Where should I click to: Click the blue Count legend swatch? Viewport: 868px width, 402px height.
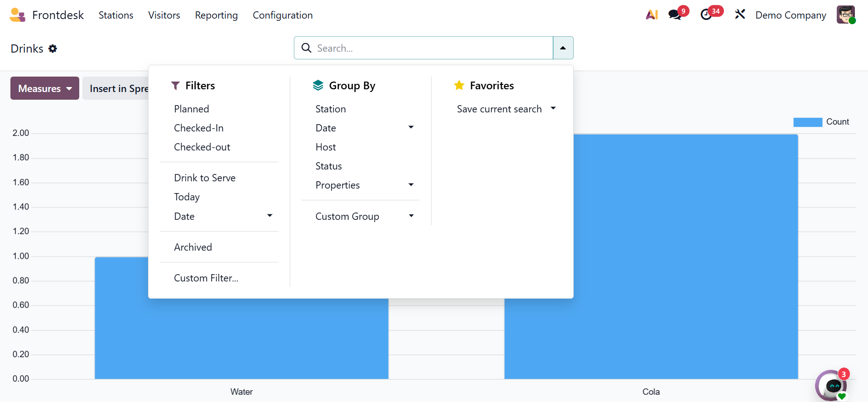pyautogui.click(x=807, y=122)
